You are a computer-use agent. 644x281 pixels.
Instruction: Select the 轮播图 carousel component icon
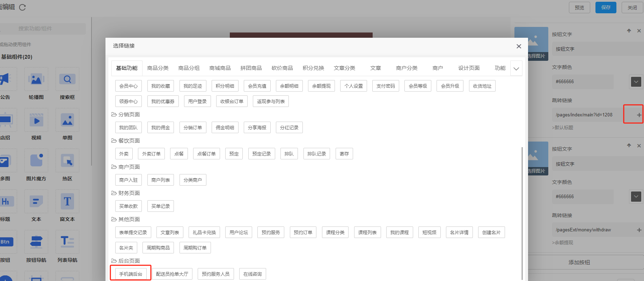[x=36, y=79]
